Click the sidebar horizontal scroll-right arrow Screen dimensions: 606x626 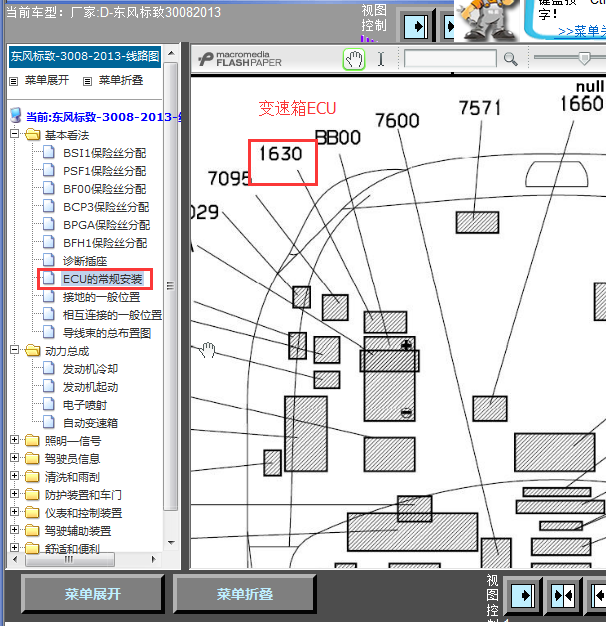point(153,559)
